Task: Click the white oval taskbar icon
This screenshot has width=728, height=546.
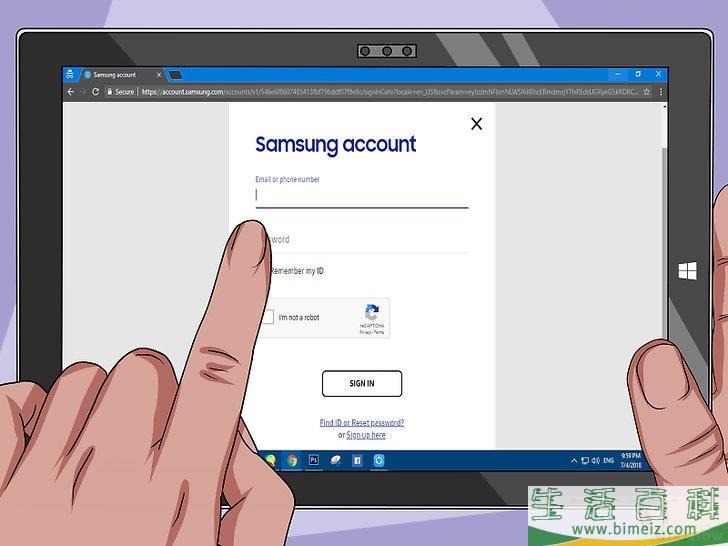Action: point(335,460)
